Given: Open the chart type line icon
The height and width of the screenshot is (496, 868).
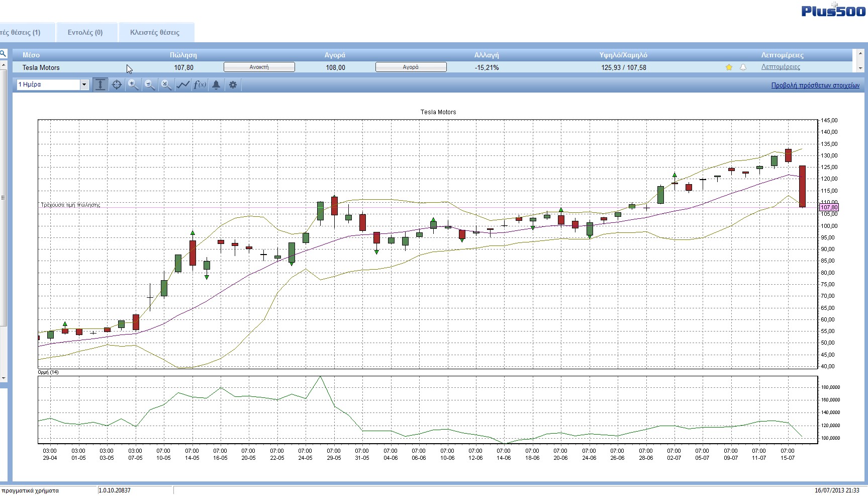Looking at the screenshot, I should [x=183, y=85].
